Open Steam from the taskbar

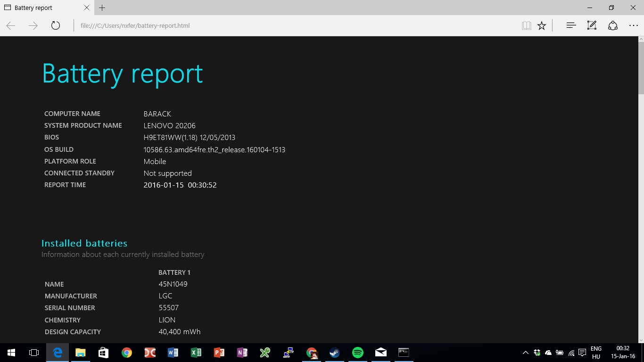click(335, 353)
